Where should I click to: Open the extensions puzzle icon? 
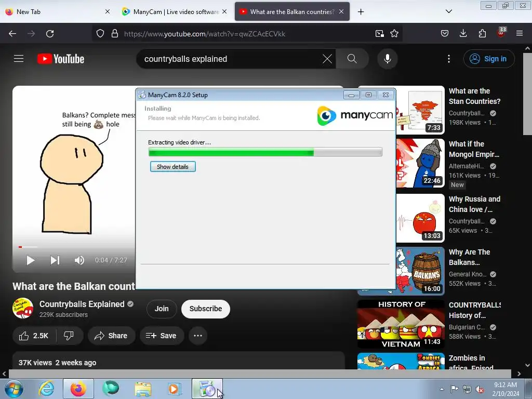tap(482, 34)
